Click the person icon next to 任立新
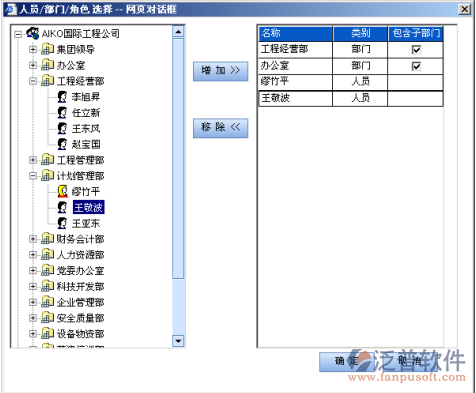This screenshot has height=393, width=476. click(x=62, y=113)
